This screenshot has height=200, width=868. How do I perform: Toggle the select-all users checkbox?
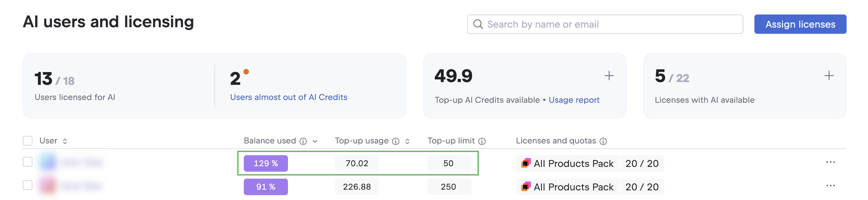coord(28,141)
